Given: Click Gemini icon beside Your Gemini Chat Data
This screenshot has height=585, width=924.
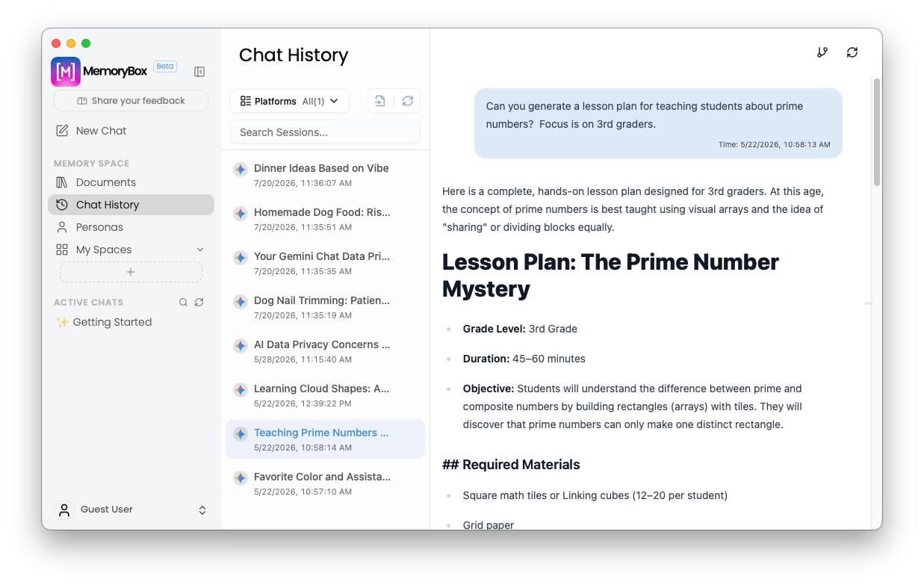Looking at the screenshot, I should tap(240, 258).
